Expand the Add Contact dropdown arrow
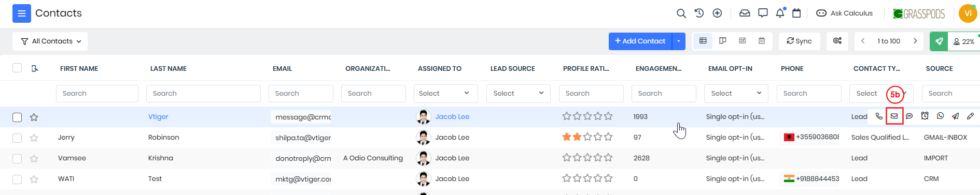Image resolution: width=980 pixels, height=195 pixels. [679, 41]
